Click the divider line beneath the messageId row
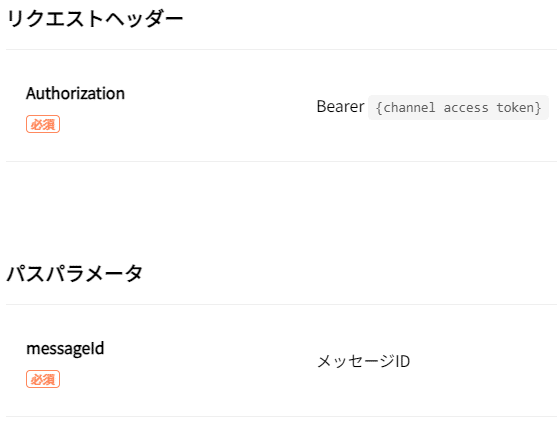 281,416
